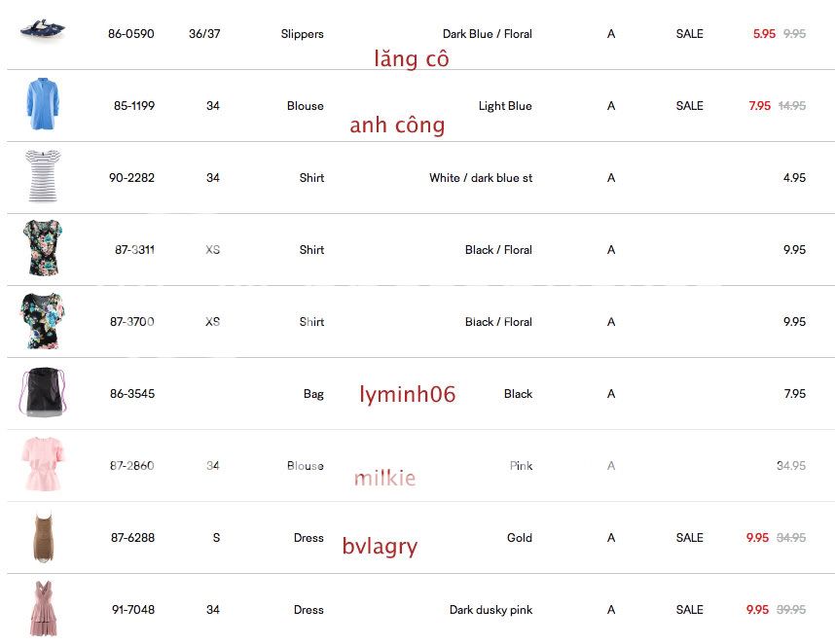Select the gold dress thumbnail

pos(43,537)
